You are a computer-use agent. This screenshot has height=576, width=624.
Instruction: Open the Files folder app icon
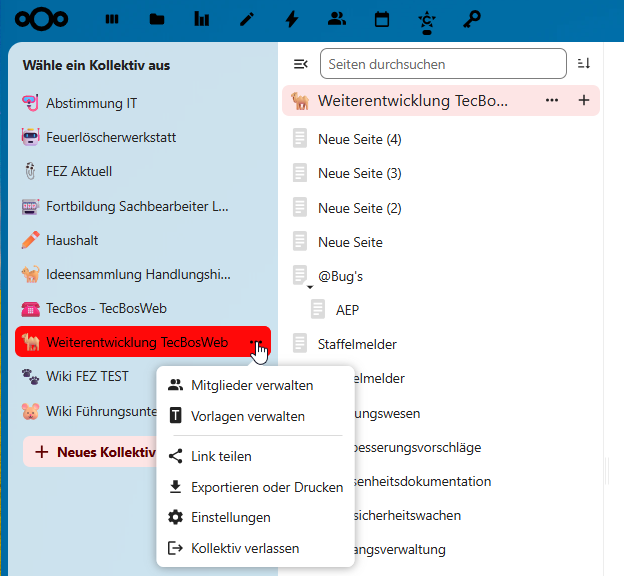click(x=157, y=19)
